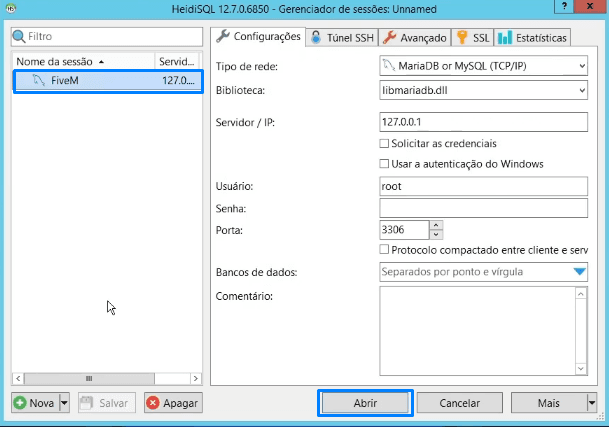Image resolution: width=609 pixels, height=427 pixels.
Task: Sort by the Nome da sessão column header
Action: (83, 61)
